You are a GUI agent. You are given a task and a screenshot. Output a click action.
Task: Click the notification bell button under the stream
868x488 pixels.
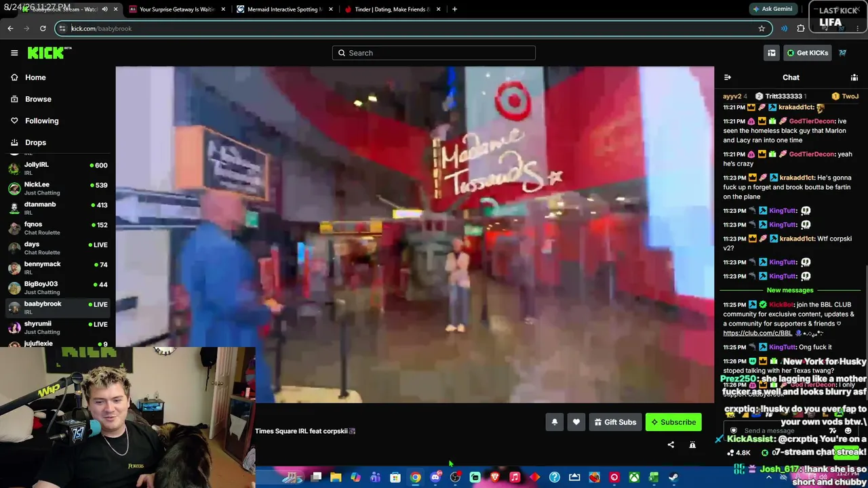555,422
